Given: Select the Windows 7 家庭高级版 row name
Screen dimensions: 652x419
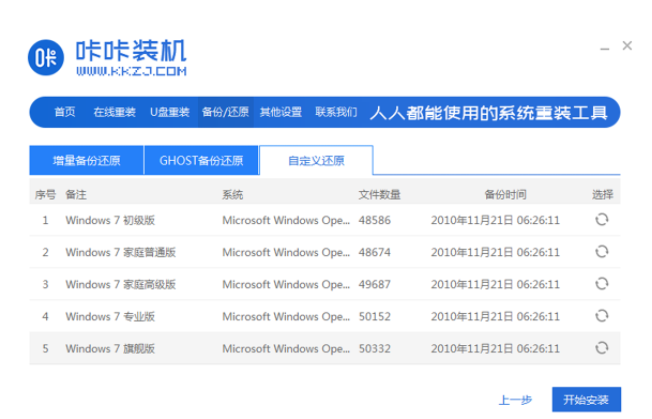Looking at the screenshot, I should pyautogui.click(x=121, y=284).
